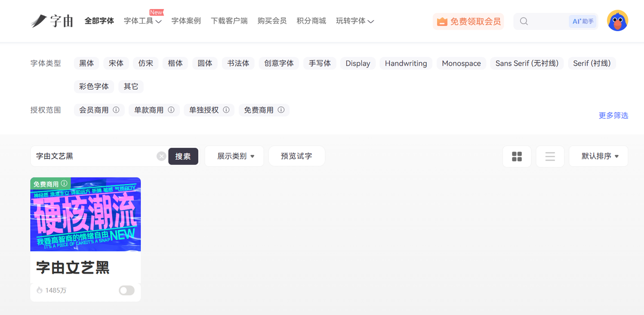Click info icon next to 单款商用
This screenshot has width=644, height=315.
[x=171, y=110]
